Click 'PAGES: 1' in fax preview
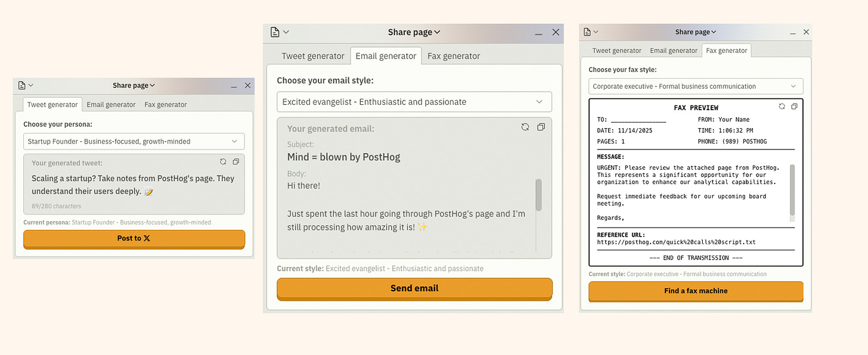 point(611,142)
